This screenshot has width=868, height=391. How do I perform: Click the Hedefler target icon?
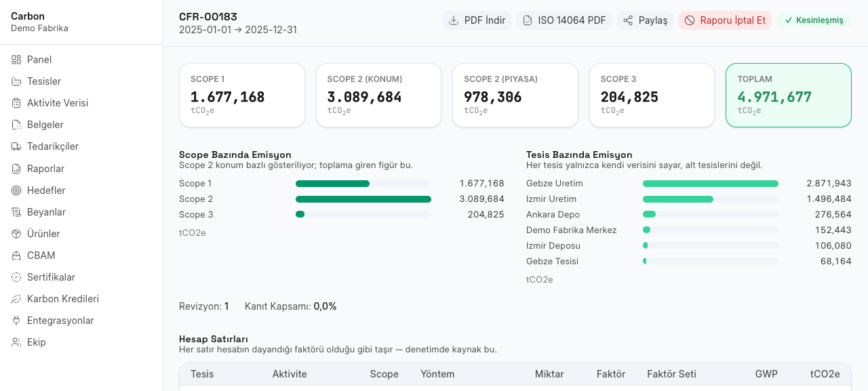(16, 190)
